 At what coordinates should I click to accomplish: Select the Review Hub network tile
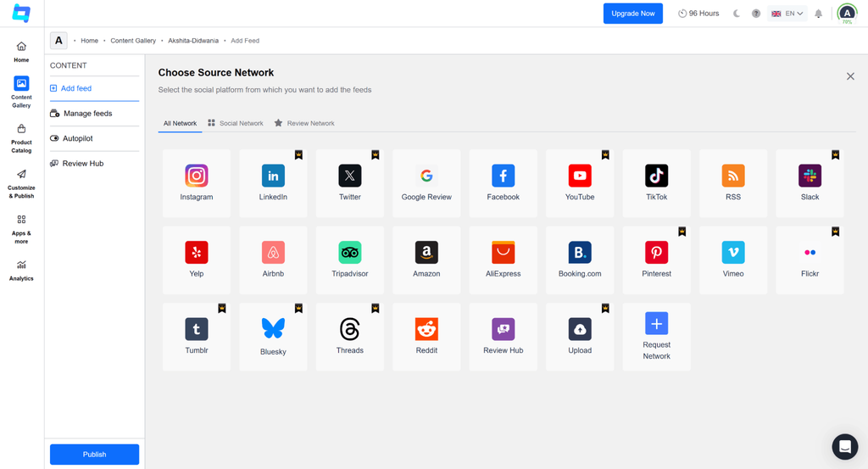pyautogui.click(x=504, y=337)
